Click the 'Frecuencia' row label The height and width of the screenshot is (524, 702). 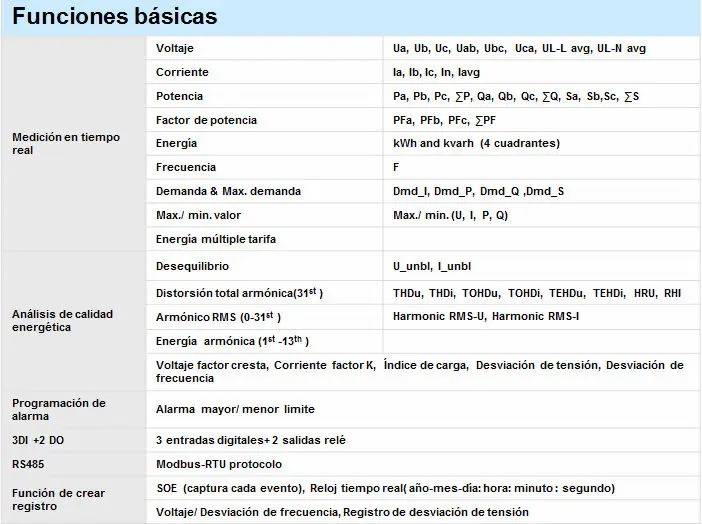186,167
